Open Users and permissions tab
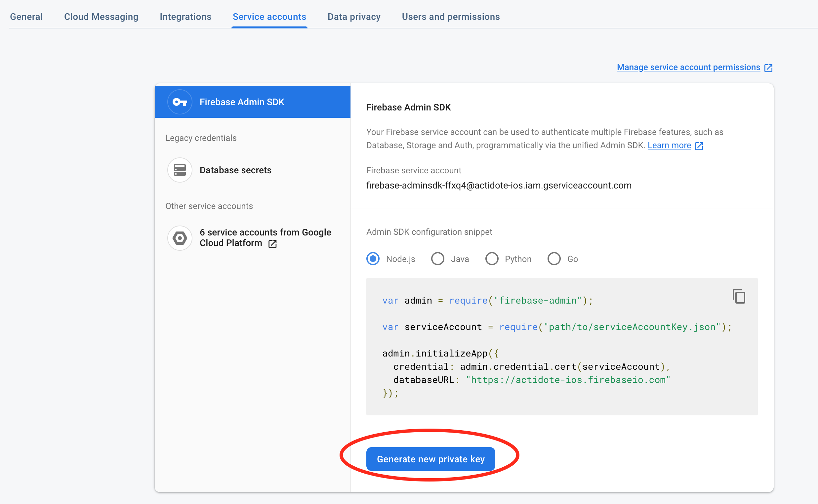 [450, 17]
